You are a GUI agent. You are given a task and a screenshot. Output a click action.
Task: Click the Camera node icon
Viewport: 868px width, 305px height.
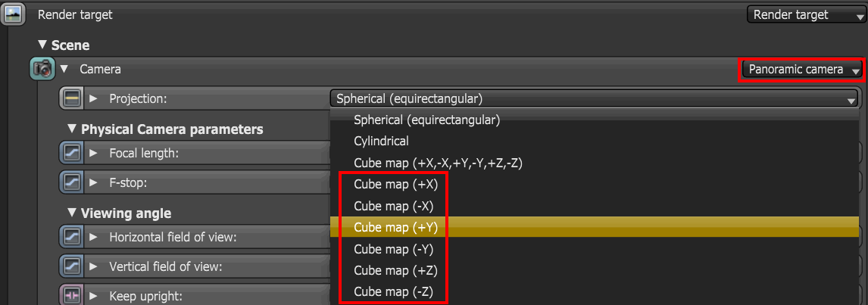point(42,69)
